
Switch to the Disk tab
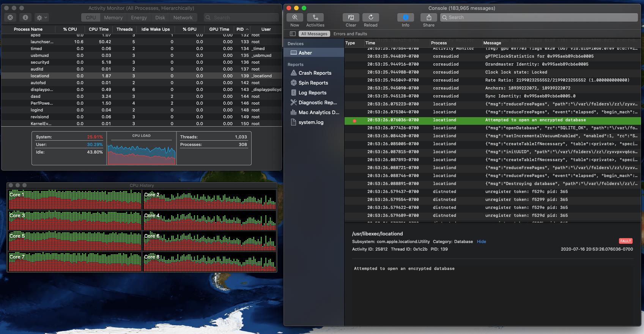click(x=160, y=17)
